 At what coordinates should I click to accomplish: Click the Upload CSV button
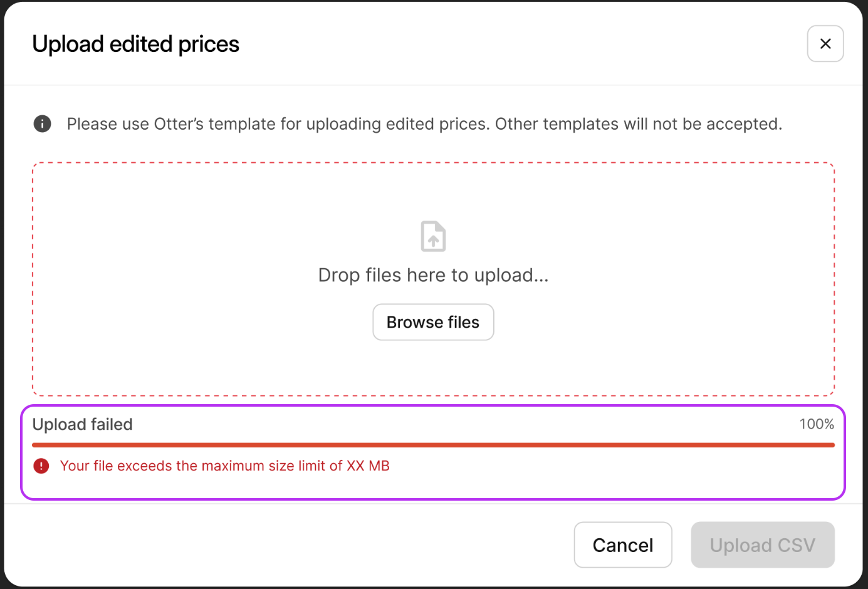coord(762,545)
